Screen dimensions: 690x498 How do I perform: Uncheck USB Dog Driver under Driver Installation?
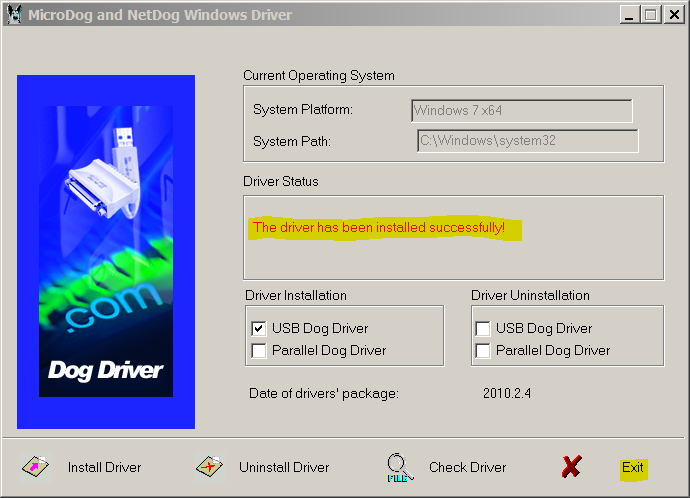(x=259, y=329)
